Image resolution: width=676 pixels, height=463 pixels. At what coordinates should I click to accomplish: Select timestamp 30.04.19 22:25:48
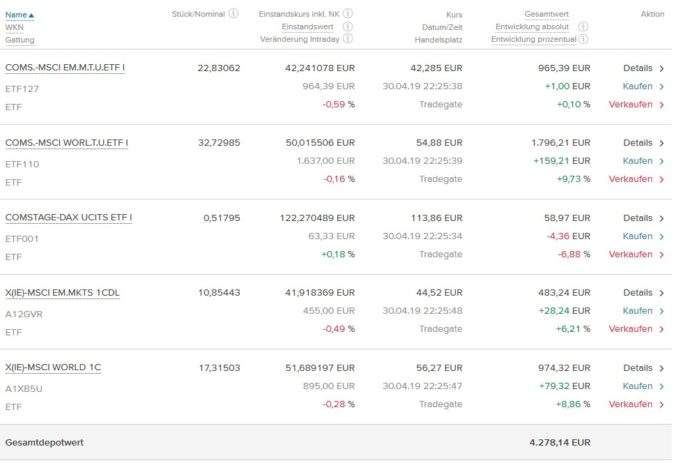coord(422,311)
